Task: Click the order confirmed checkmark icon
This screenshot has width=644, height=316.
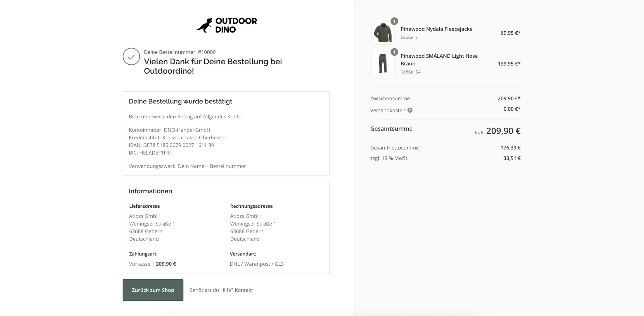Action: [131, 57]
